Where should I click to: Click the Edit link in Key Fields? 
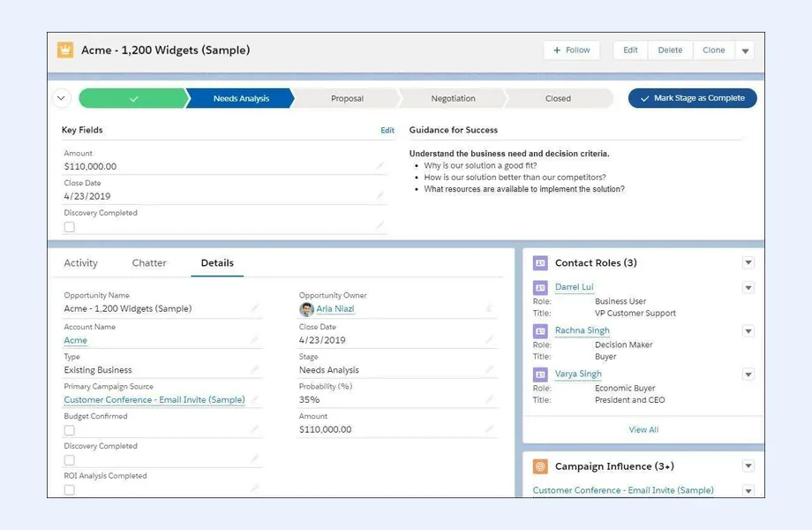tap(387, 130)
